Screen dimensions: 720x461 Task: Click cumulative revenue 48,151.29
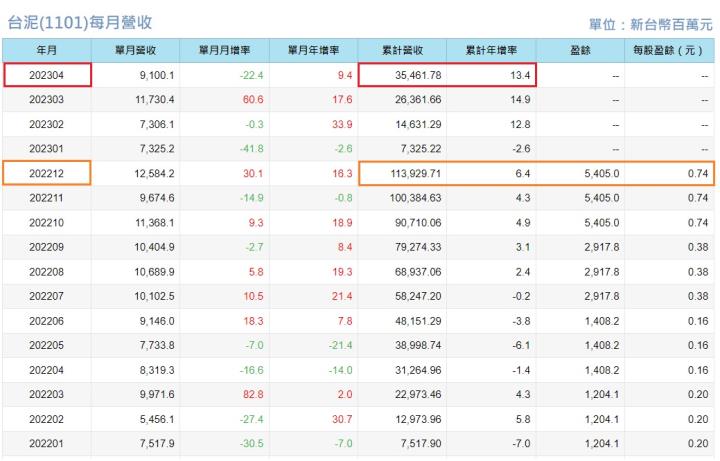point(418,321)
